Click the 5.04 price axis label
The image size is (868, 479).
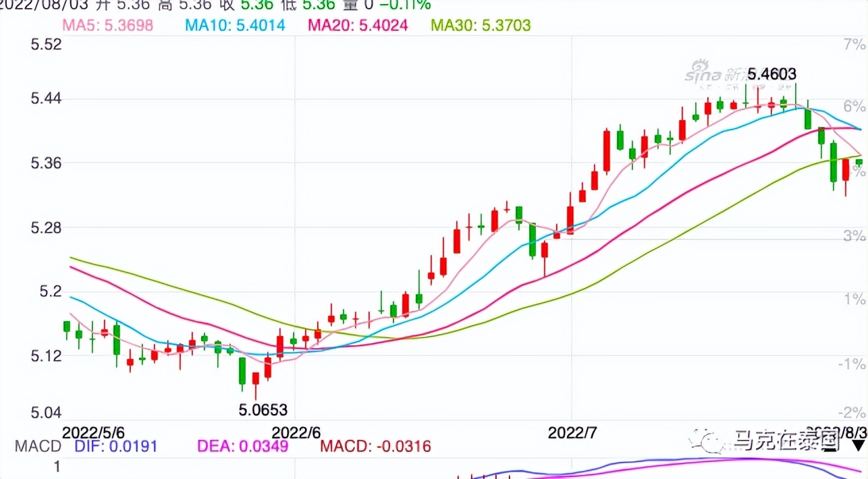46,412
